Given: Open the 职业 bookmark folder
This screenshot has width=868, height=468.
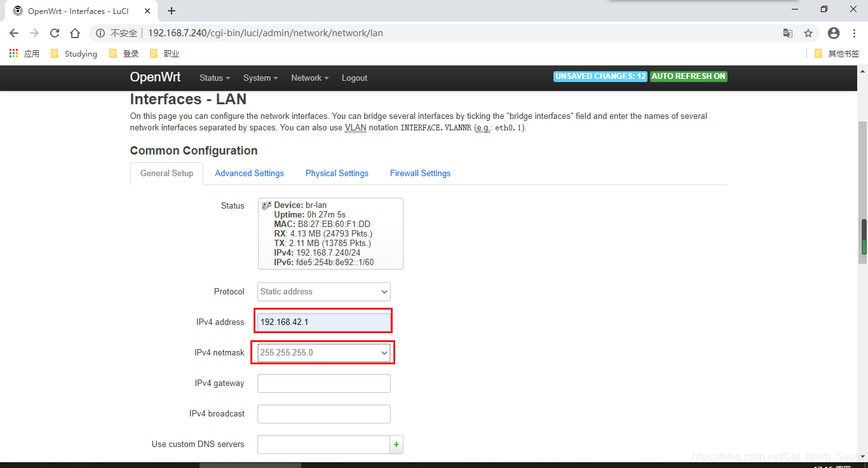Looking at the screenshot, I should (x=165, y=53).
